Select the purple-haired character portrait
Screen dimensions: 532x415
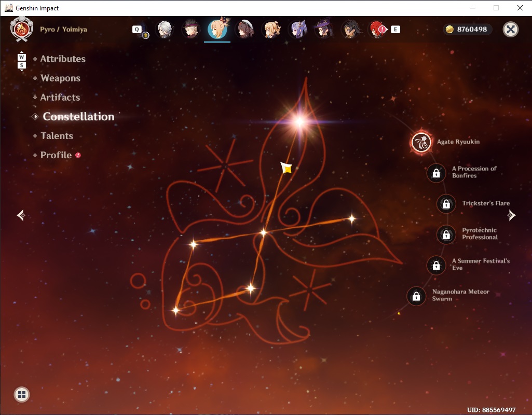(298, 29)
